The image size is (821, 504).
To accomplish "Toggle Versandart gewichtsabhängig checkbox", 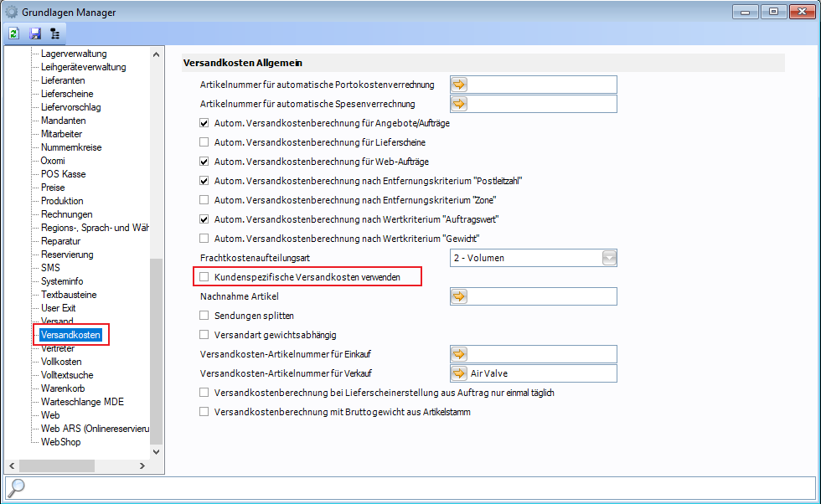I will click(x=204, y=335).
